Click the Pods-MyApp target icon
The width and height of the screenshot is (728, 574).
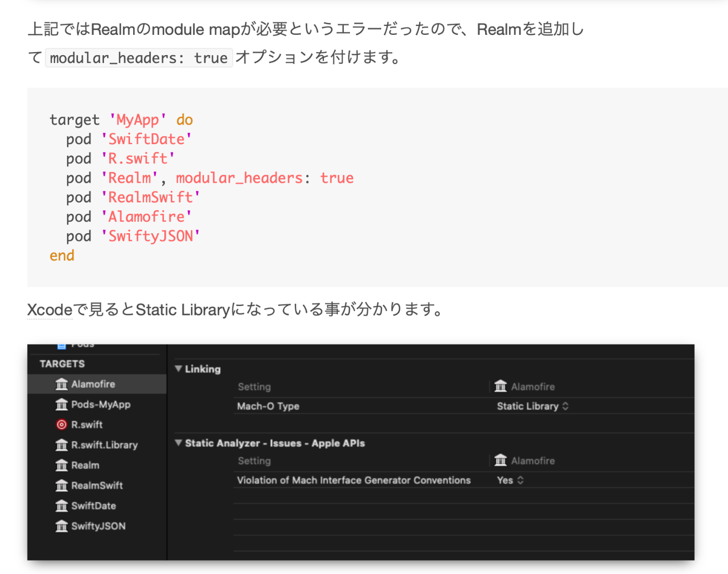tap(61, 404)
